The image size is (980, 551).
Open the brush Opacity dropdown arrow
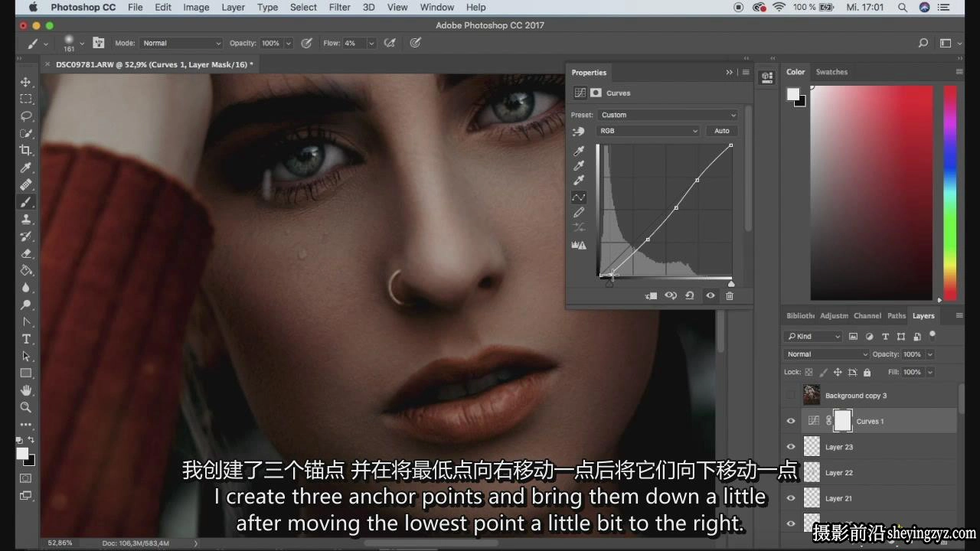pos(289,43)
